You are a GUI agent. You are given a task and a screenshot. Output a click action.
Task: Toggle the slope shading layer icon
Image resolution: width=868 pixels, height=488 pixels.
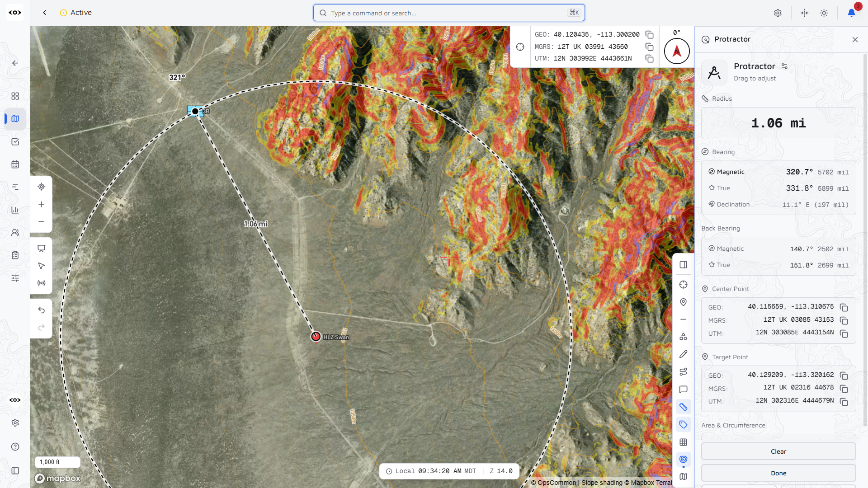[x=683, y=459]
